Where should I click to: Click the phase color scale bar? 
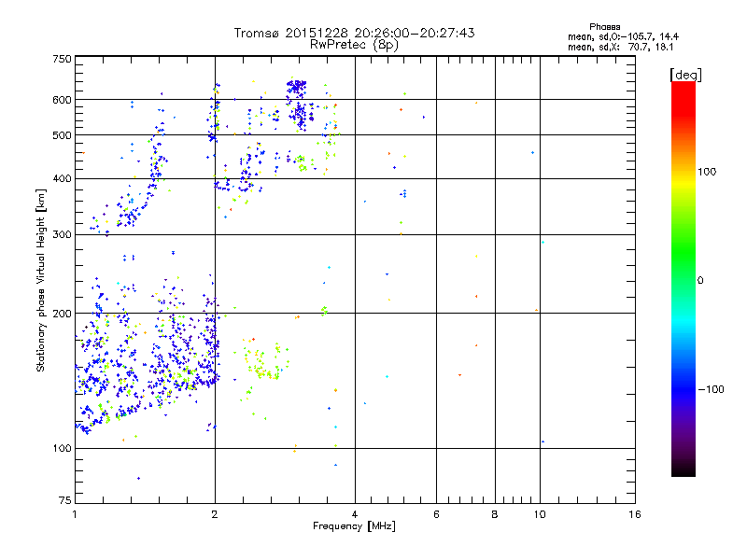tap(684, 278)
